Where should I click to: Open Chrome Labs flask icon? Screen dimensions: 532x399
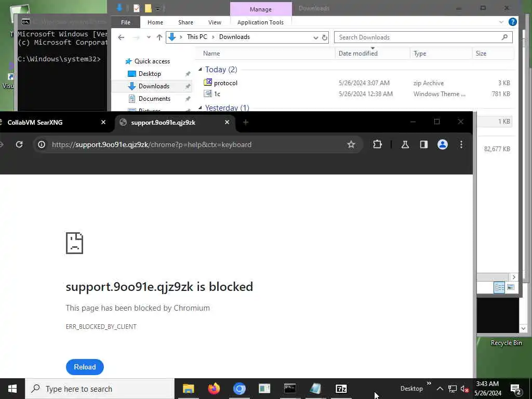[x=405, y=144]
